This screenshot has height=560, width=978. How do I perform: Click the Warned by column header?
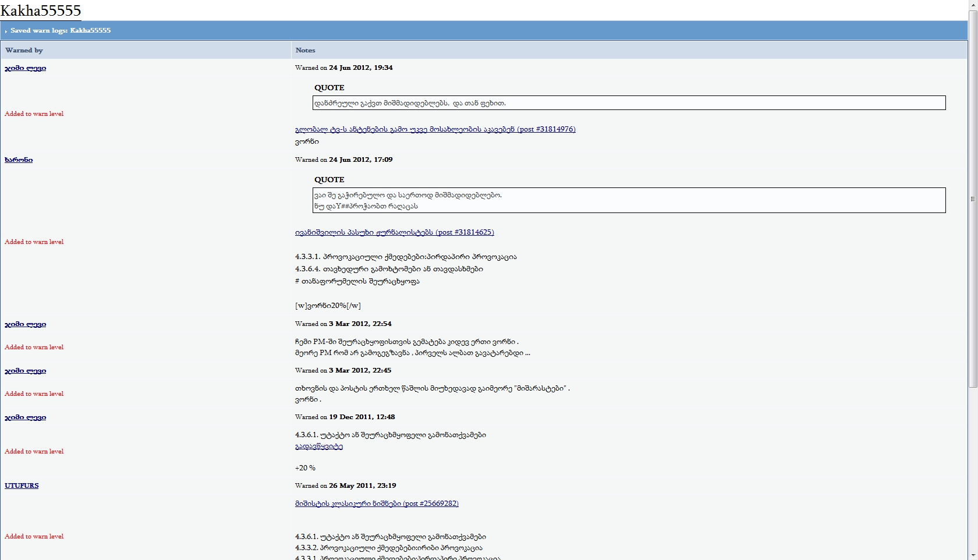coord(24,50)
